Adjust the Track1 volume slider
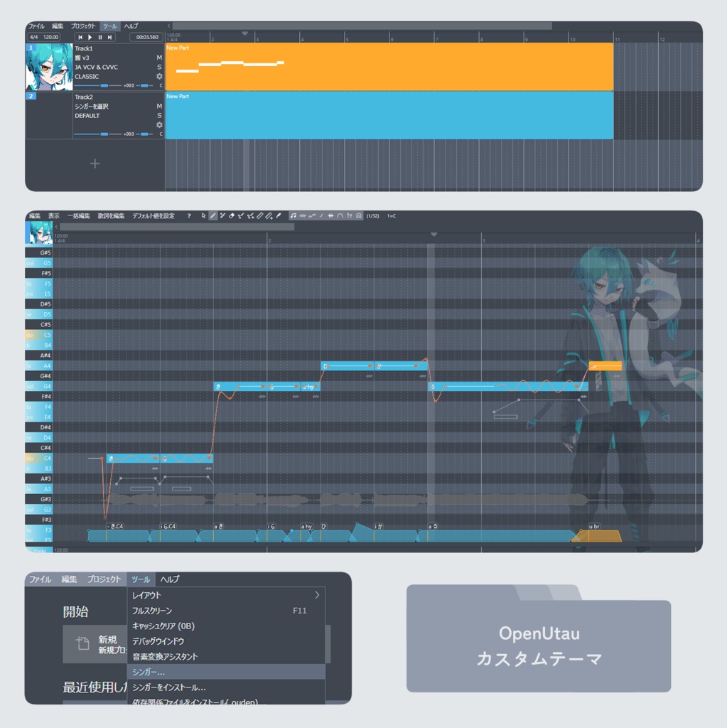 tap(104, 85)
